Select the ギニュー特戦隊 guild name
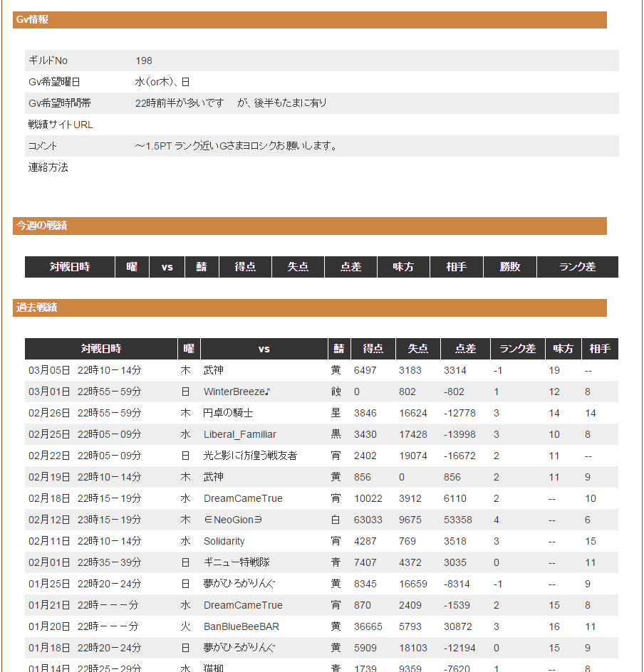 [x=237, y=562]
